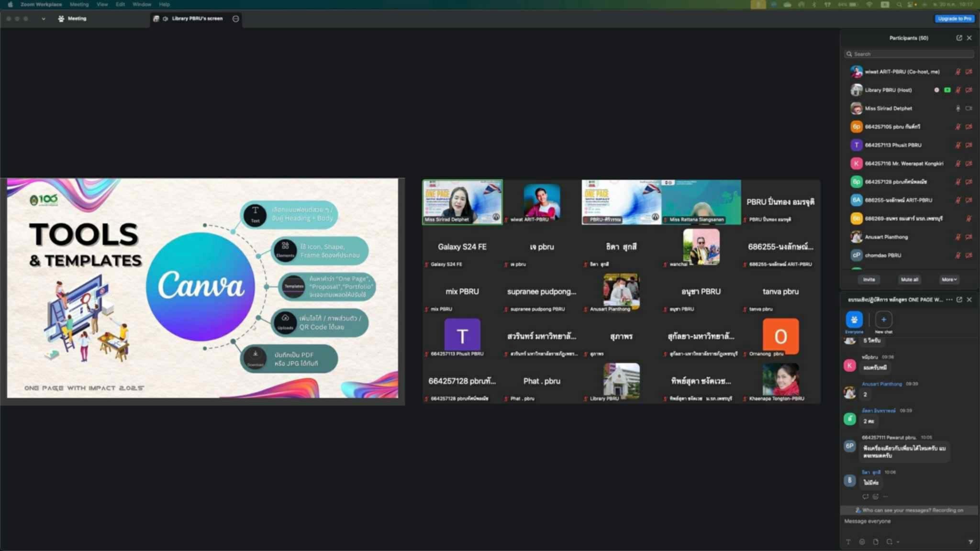Open the dropdown arrow beside Meeting title
This screenshot has height=551, width=980.
click(43, 19)
